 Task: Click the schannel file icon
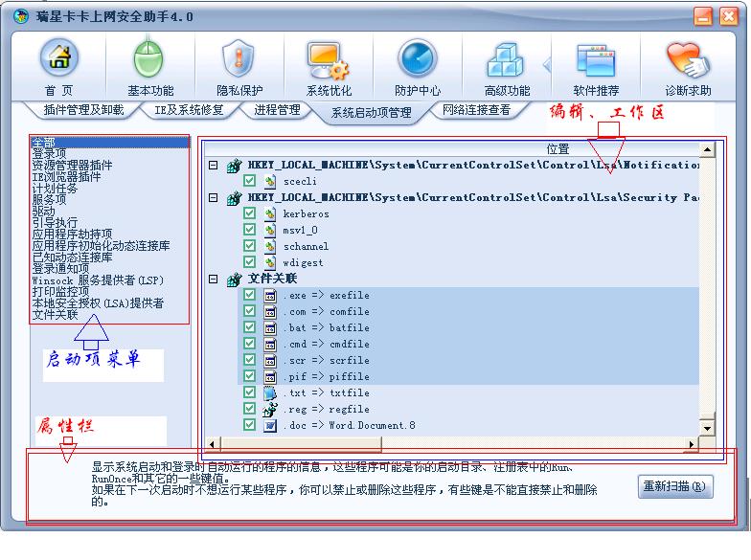coord(270,247)
